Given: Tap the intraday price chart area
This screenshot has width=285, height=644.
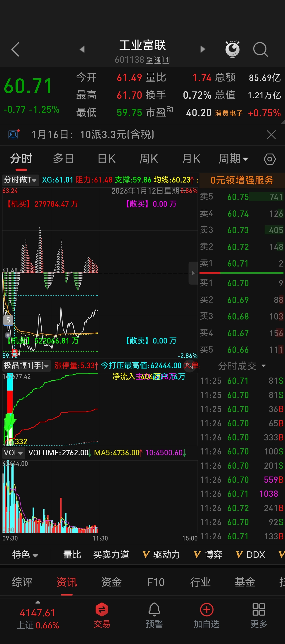Looking at the screenshot, I should pos(100,273).
